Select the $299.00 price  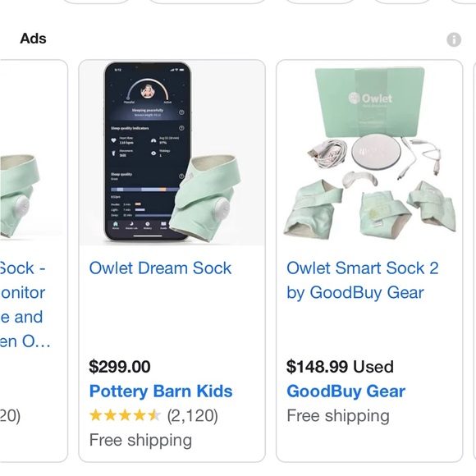[x=120, y=366]
